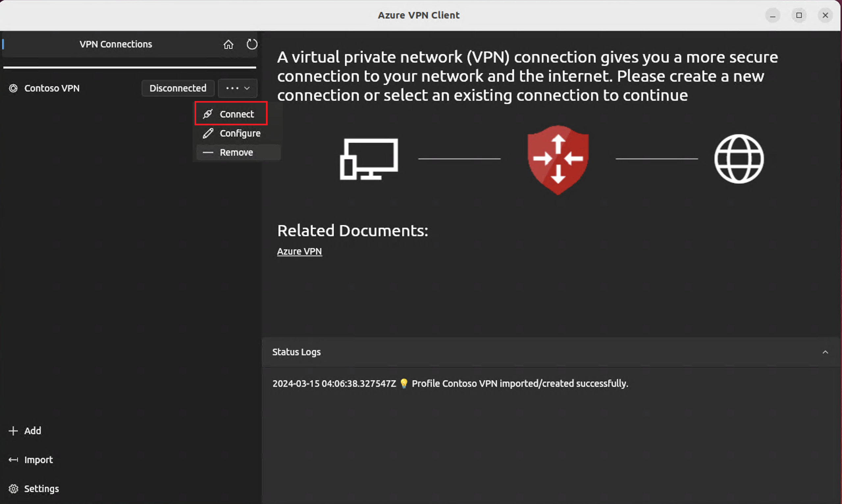This screenshot has width=842, height=504.
Task: Click the Contoso VPN connection icon
Action: 13,88
